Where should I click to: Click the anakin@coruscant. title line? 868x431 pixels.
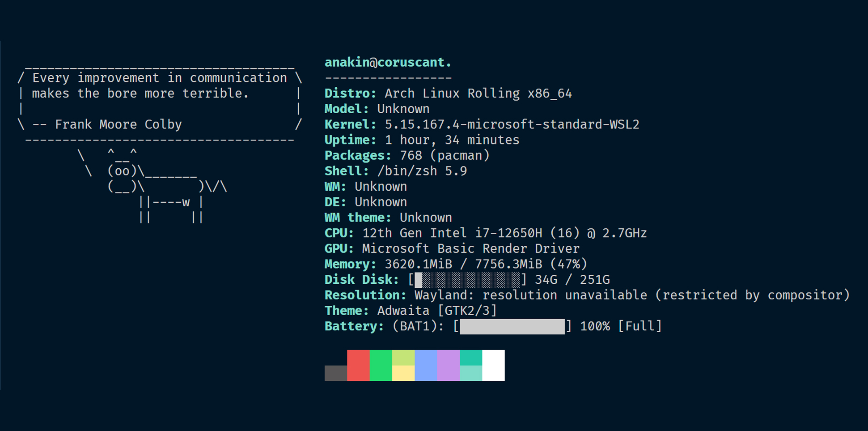(388, 62)
